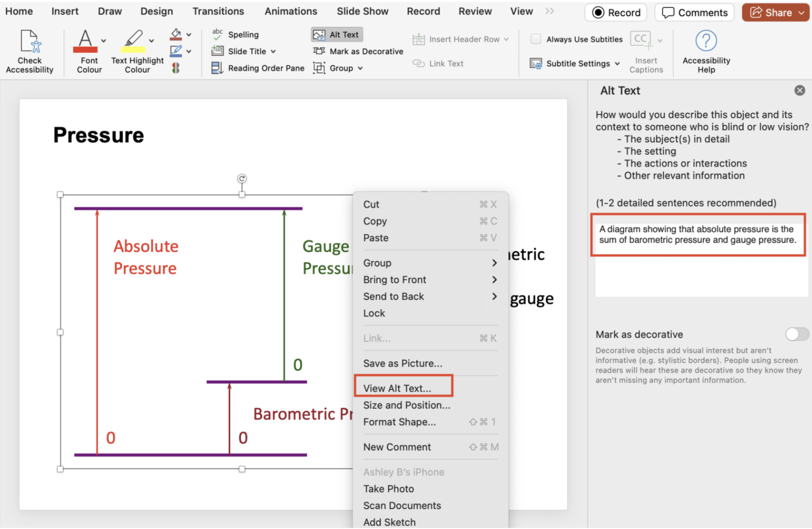
Task: Choose Take Photo from context menu
Action: (x=430, y=489)
